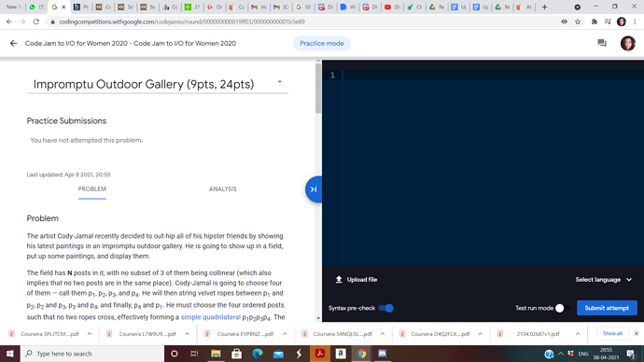The width and height of the screenshot is (644, 362).
Task: Click Show all downloads button
Action: 612,334
